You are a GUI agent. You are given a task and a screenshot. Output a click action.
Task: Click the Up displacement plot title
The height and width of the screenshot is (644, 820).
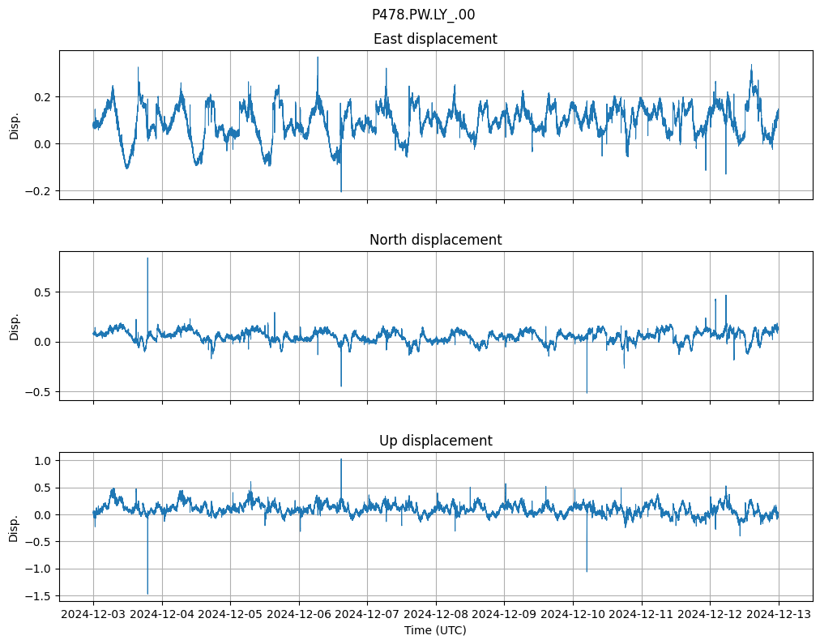pyautogui.click(x=435, y=441)
